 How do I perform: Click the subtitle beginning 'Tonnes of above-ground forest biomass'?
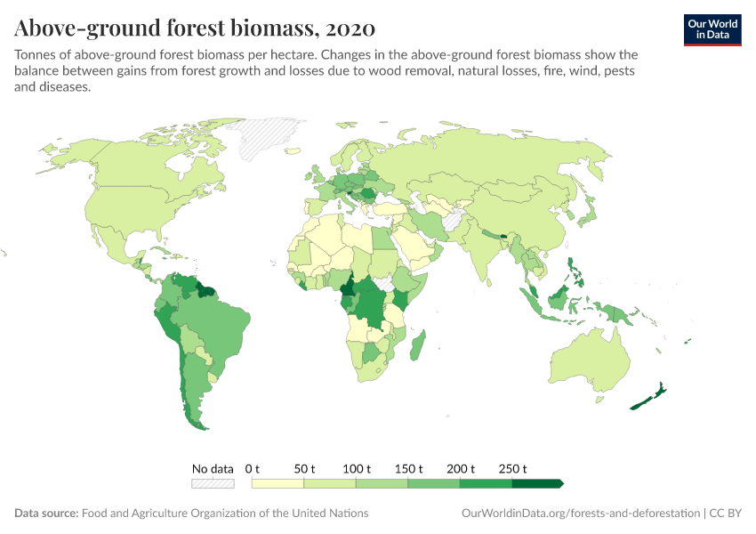(x=326, y=70)
